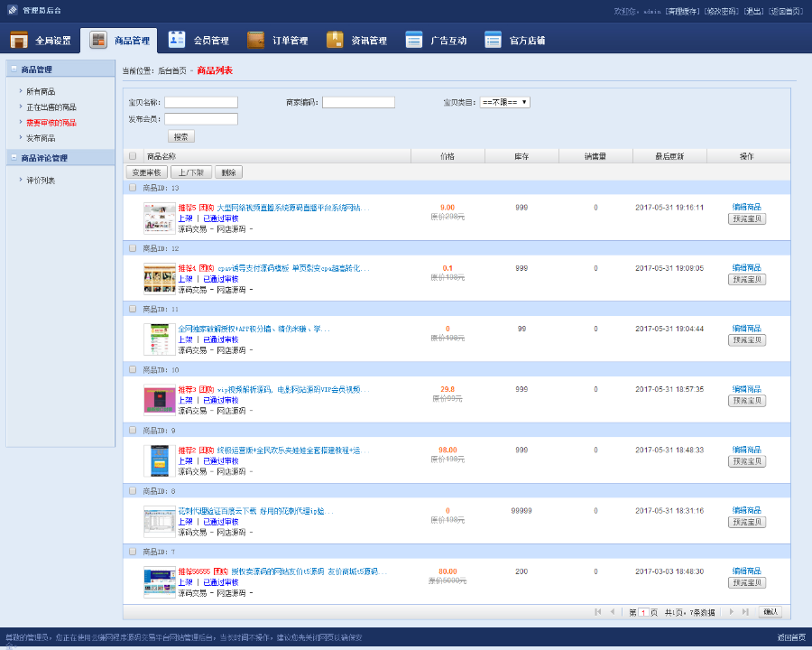Click the wallet icon for 订单管理

click(x=256, y=40)
